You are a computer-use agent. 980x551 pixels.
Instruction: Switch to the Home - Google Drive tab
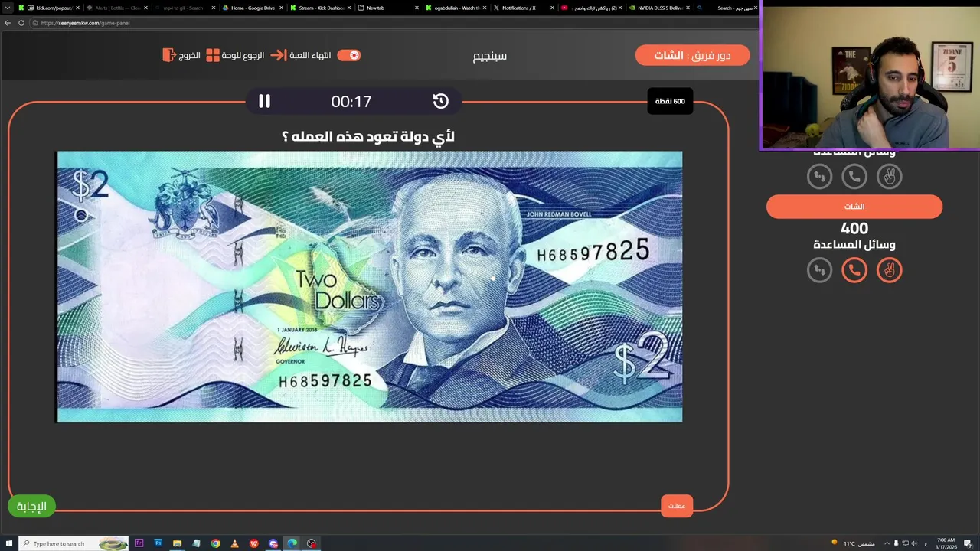click(251, 8)
